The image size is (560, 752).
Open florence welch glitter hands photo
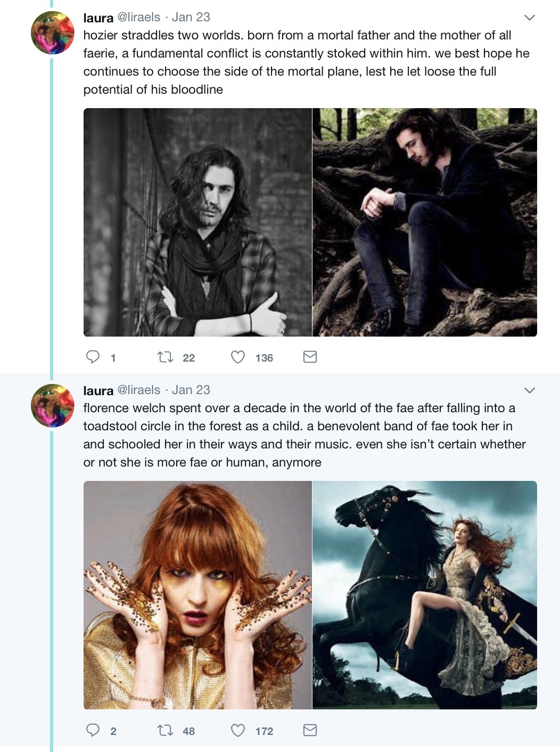click(197, 595)
